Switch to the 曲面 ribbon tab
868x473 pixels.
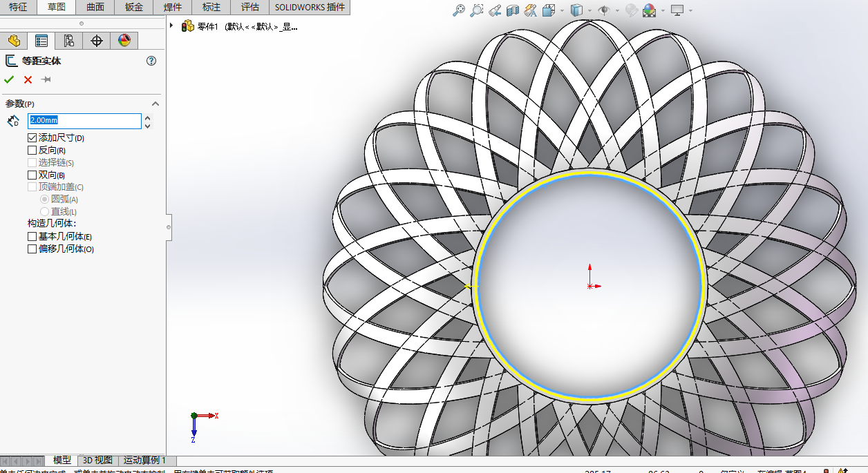(95, 7)
